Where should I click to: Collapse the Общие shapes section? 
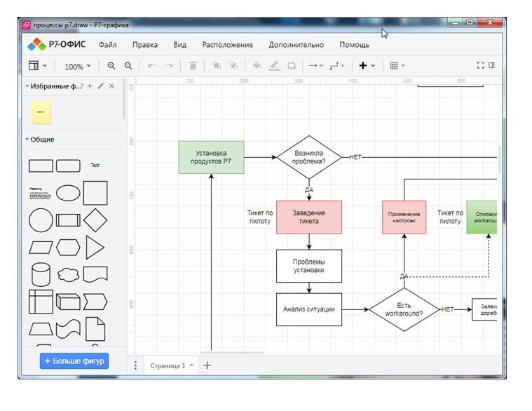(x=27, y=139)
